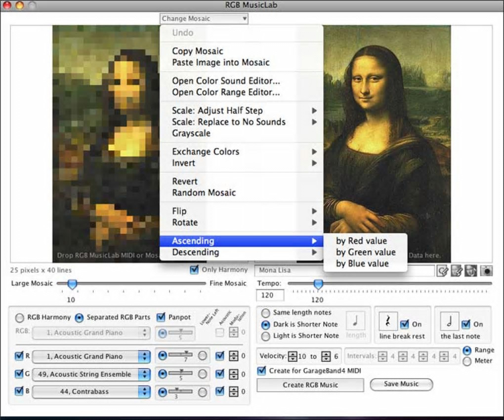Click the first Intervals stepper
The width and height of the screenshot is (504, 420).
tap(382, 356)
